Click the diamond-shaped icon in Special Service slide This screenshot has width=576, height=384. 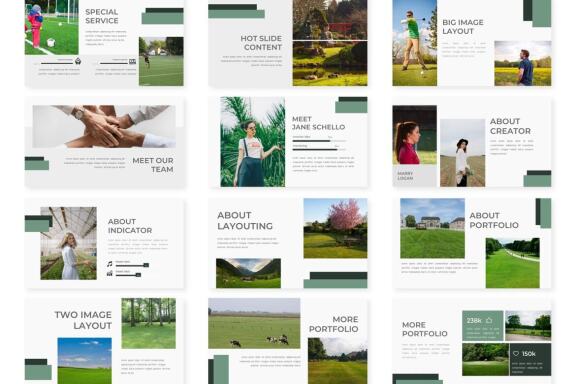[x=78, y=61]
